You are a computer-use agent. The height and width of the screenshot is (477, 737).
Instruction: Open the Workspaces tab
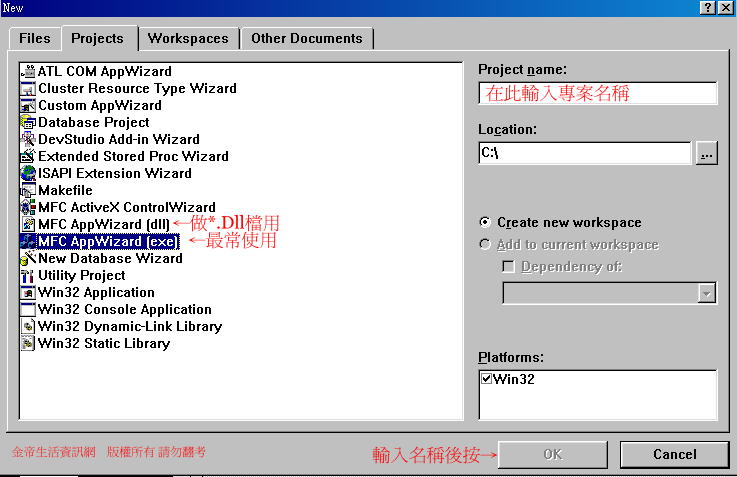pyautogui.click(x=188, y=39)
